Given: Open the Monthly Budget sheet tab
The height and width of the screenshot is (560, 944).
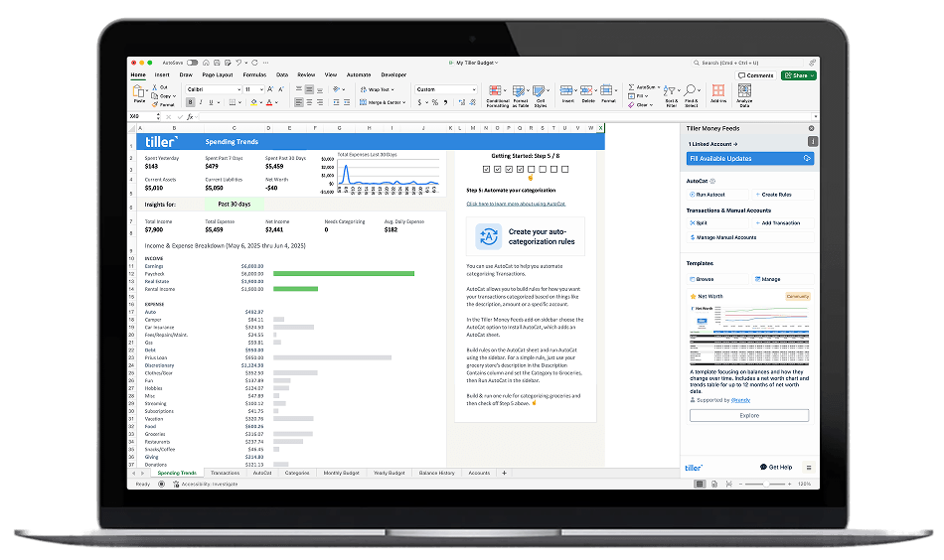Looking at the screenshot, I should [338, 473].
